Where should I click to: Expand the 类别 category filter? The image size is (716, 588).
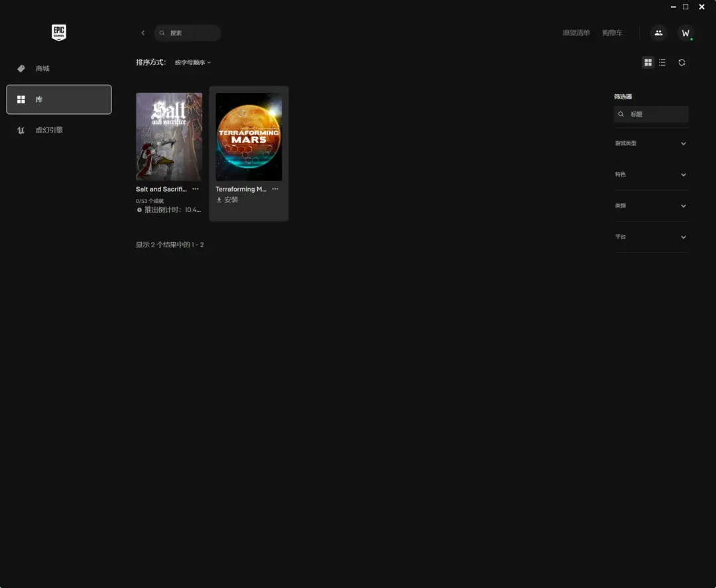click(651, 206)
